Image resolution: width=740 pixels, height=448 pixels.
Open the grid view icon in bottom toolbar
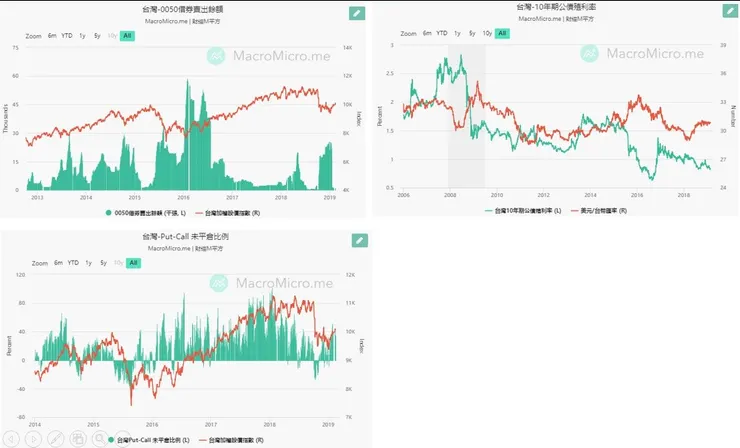coord(77,438)
